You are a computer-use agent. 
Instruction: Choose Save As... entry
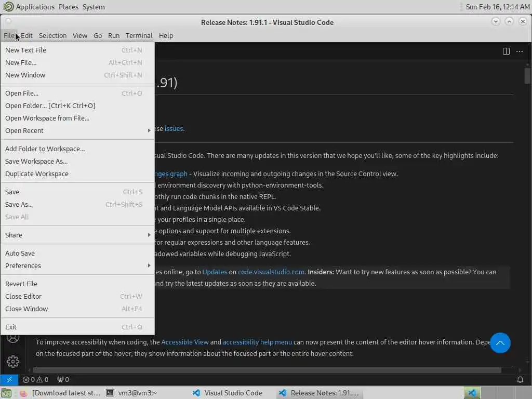[78, 205]
